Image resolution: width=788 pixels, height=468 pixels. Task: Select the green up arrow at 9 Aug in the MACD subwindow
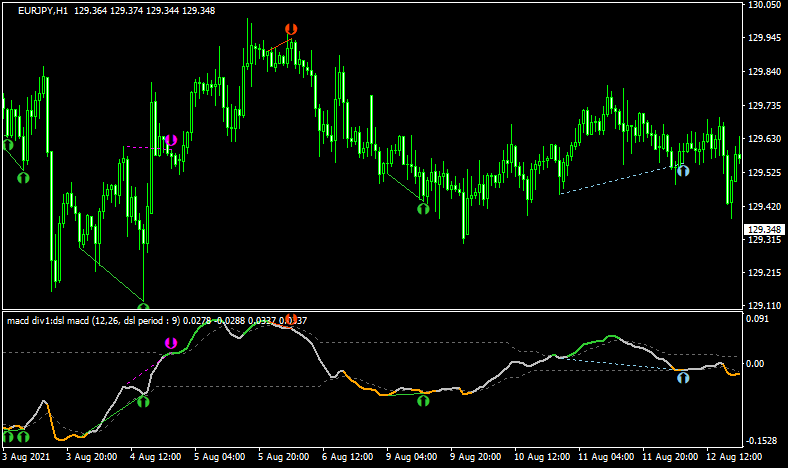click(423, 401)
